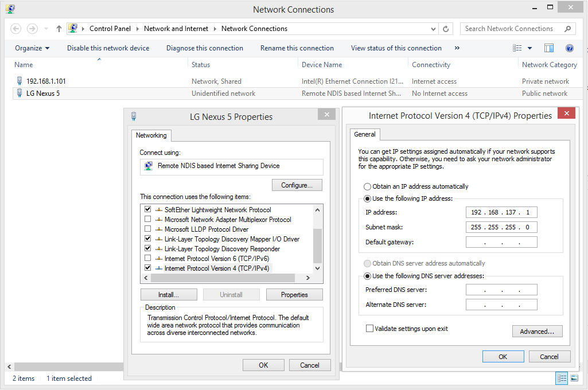Click items list horizontal scroll left arrow
588x390 pixels.
click(146, 278)
